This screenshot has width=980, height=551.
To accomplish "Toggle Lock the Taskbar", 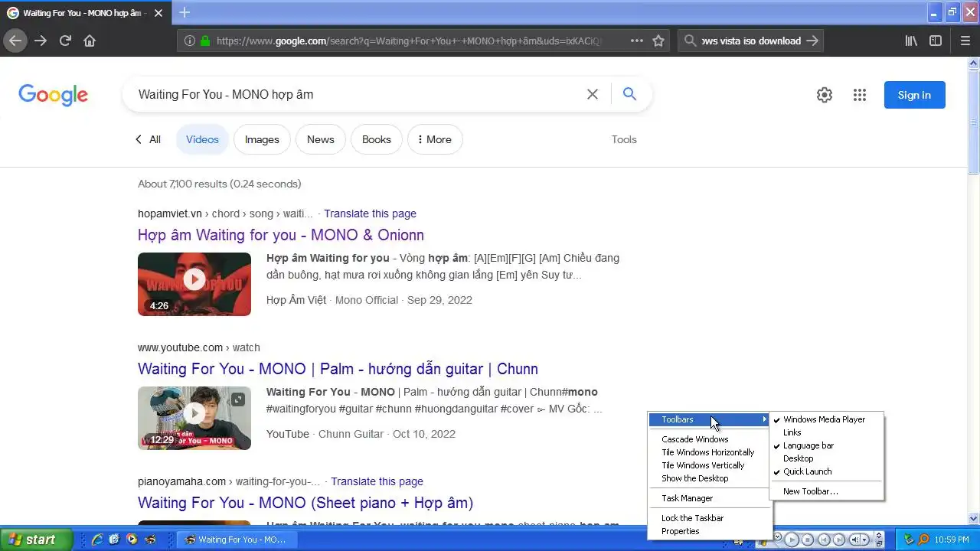I will [x=709, y=518].
